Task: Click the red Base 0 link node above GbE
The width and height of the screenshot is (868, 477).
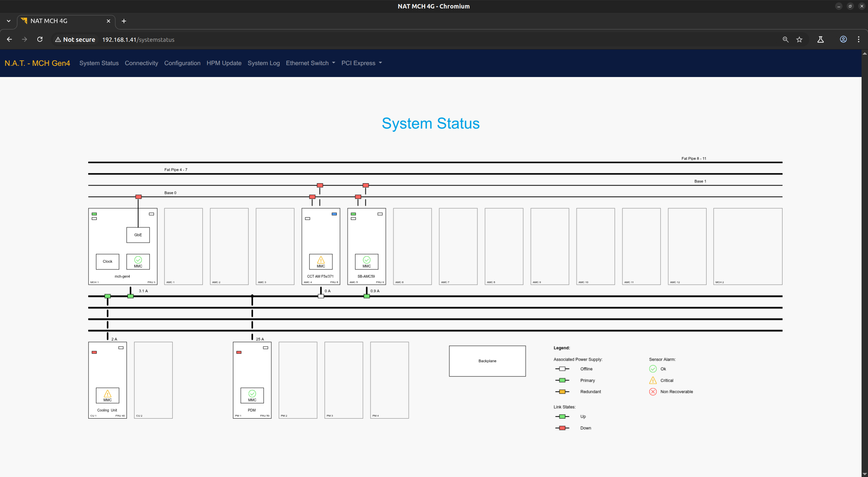Action: click(x=138, y=197)
